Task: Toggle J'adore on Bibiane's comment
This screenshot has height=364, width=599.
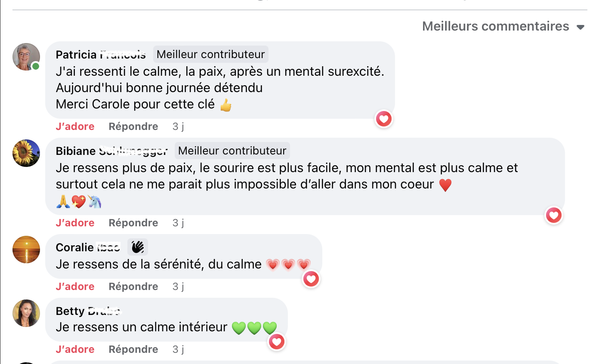Action: (x=75, y=223)
